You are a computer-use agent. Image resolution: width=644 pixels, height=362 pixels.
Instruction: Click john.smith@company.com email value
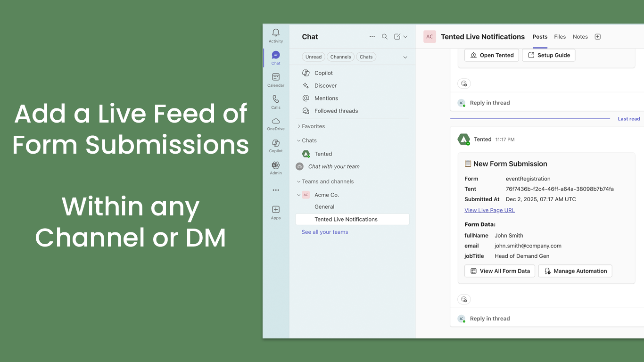pyautogui.click(x=528, y=246)
